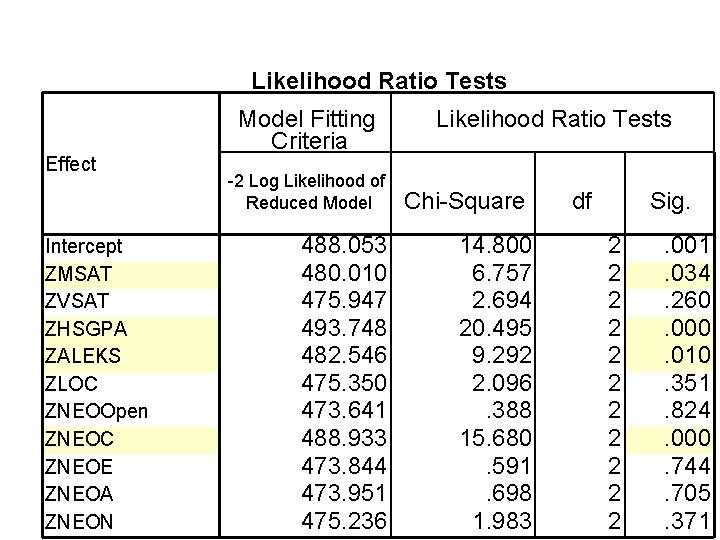720x540 pixels.
Task: Click the .034 significance value
Action: click(686, 273)
